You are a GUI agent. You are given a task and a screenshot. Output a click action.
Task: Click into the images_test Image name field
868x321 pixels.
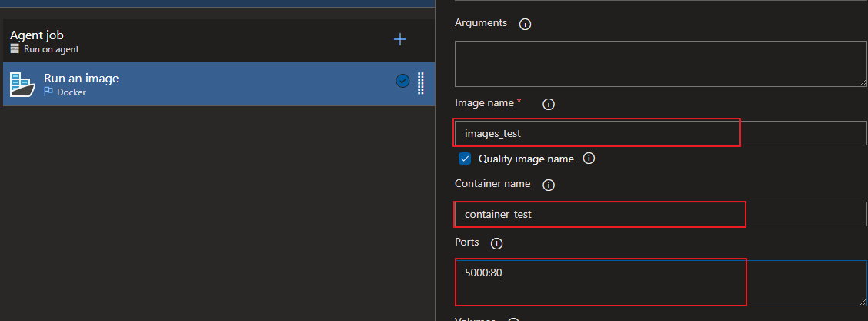(x=660, y=133)
